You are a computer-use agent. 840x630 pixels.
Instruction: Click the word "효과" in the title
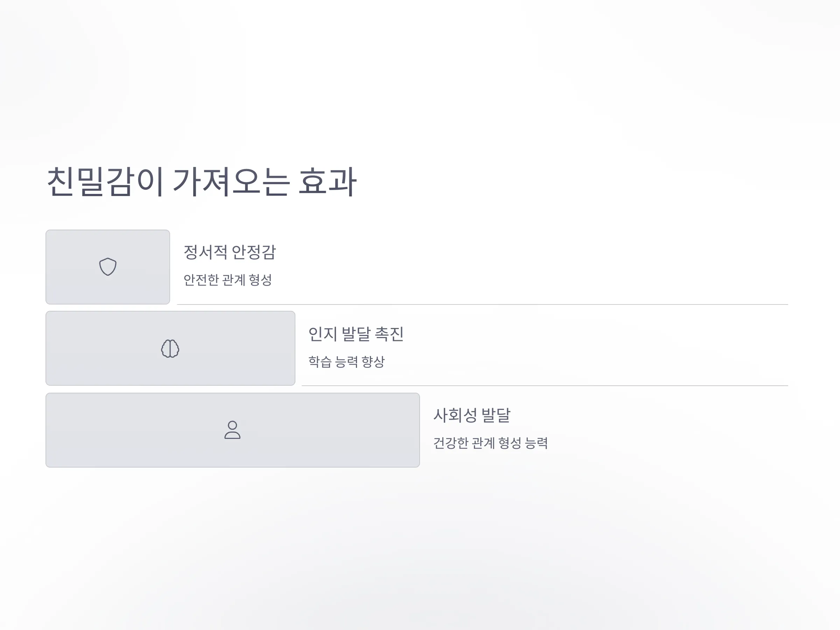328,182
